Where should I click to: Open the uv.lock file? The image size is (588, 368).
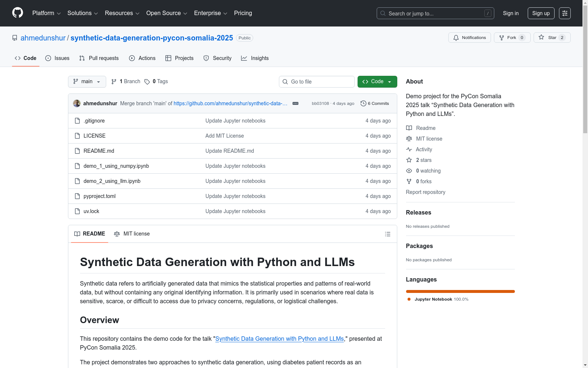(x=92, y=211)
